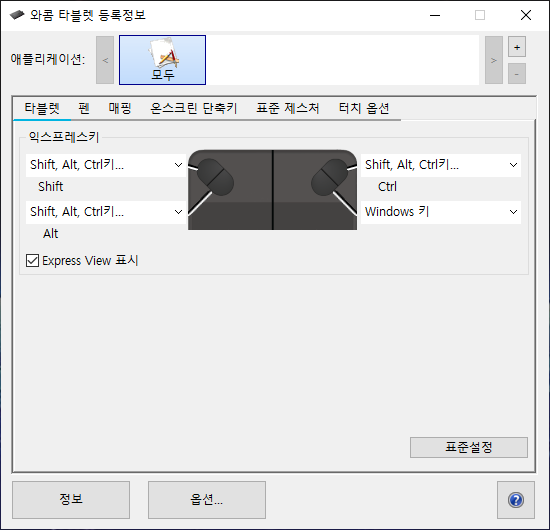Click the blue help question mark icon
This screenshot has width=550, height=530.
[516, 500]
